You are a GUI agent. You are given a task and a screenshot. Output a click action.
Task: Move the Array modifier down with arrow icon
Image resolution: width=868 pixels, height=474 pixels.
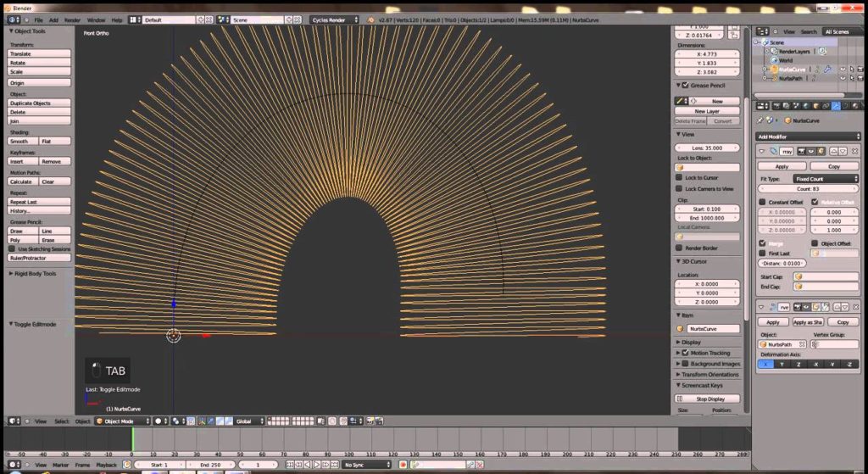[x=843, y=151]
